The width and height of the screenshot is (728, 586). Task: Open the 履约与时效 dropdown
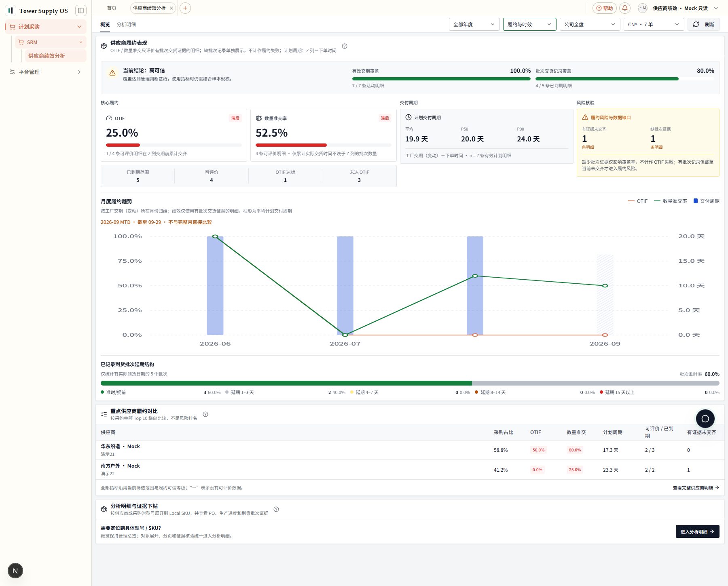click(x=529, y=24)
